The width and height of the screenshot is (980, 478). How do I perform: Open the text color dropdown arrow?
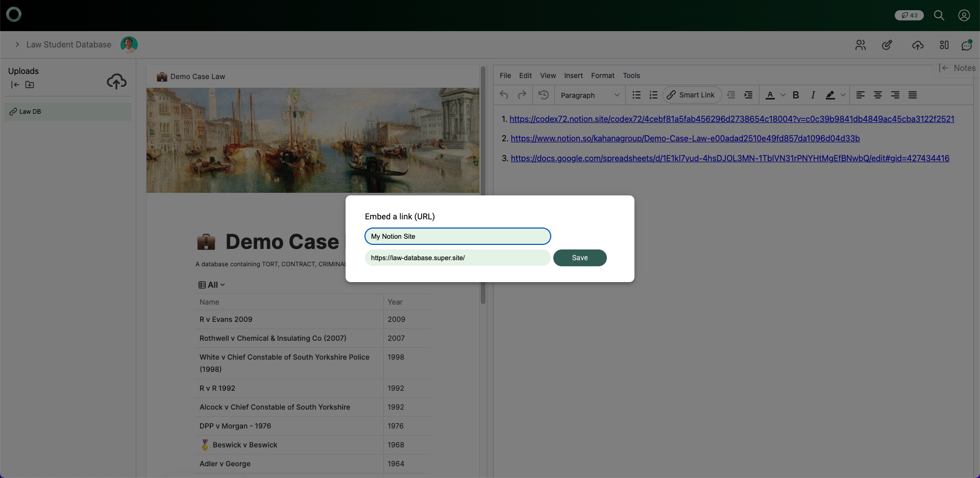(783, 95)
